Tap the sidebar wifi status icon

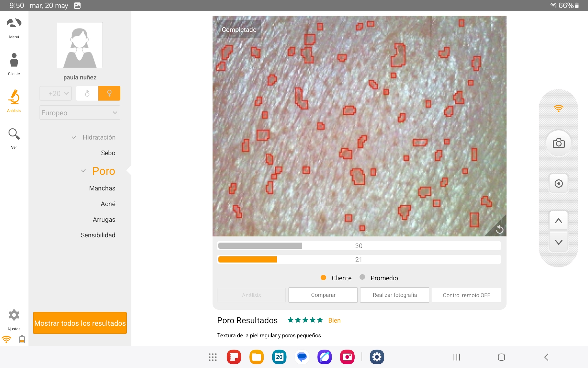point(6,339)
